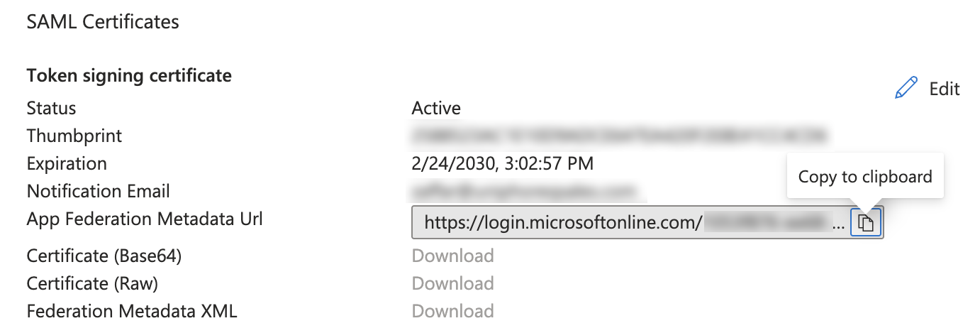Download the Certificate (Base64)
Viewport: 980px width, 333px height.
pyautogui.click(x=453, y=256)
